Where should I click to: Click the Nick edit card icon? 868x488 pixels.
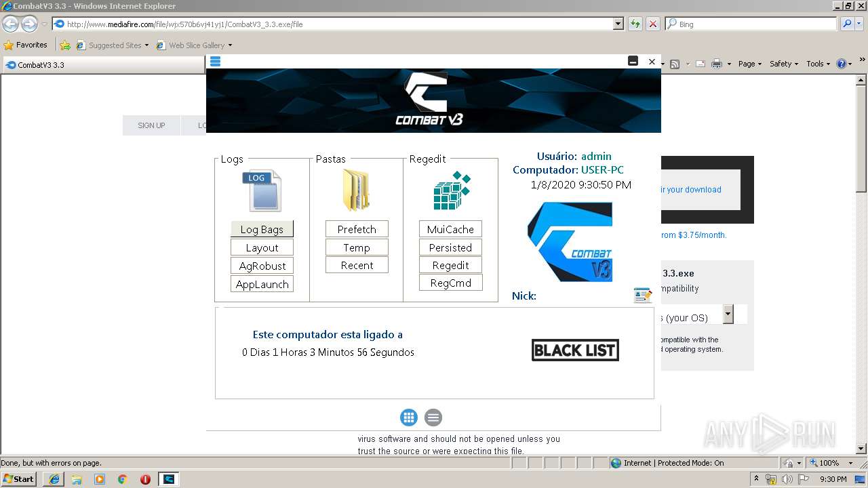(642, 295)
